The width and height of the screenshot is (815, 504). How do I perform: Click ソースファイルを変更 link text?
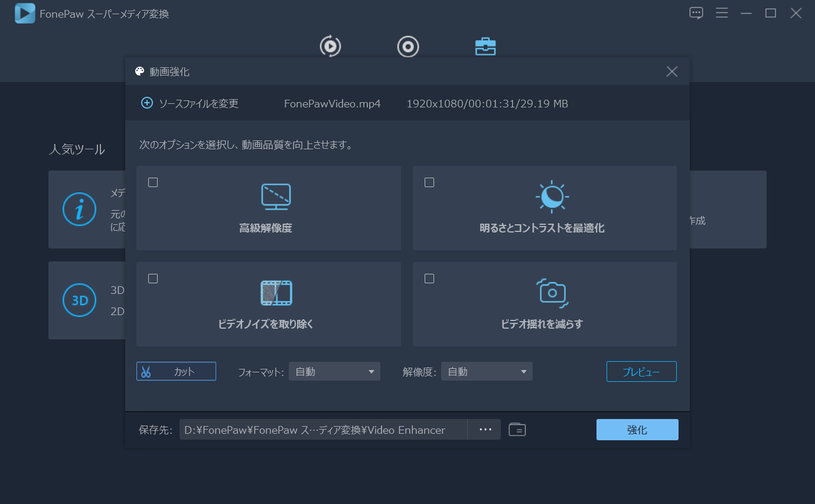[x=198, y=103]
